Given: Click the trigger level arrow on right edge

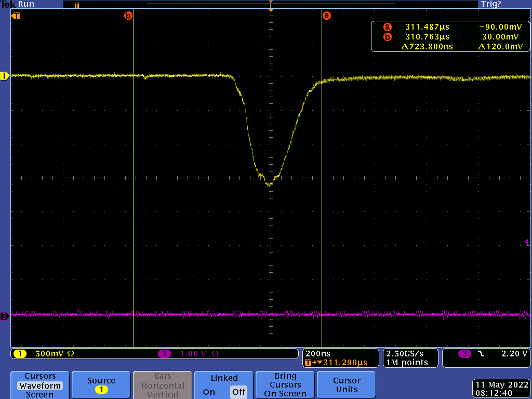Looking at the screenshot, I should [527, 242].
